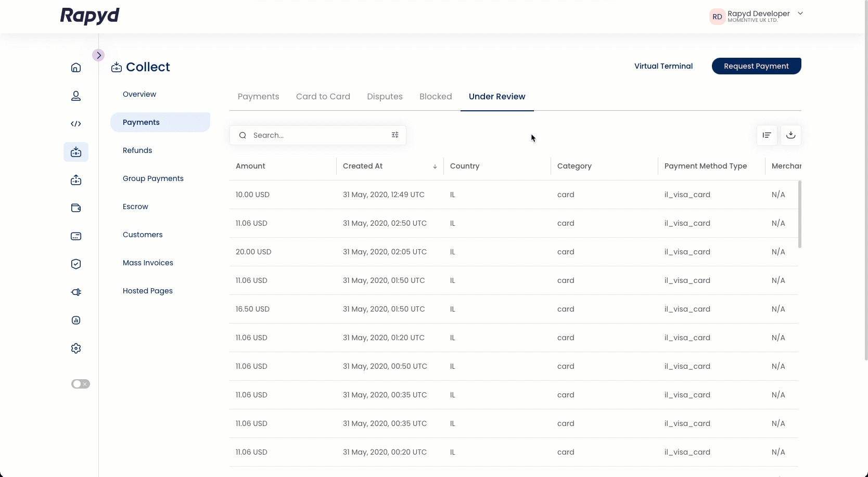
Task: Click the search filter sliders icon
Action: tap(395, 135)
